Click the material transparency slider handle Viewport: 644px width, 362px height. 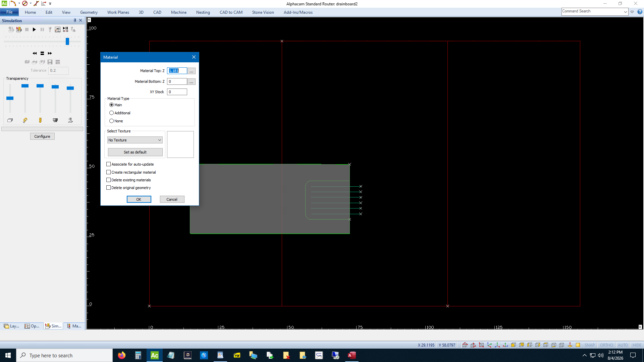[x=10, y=98]
